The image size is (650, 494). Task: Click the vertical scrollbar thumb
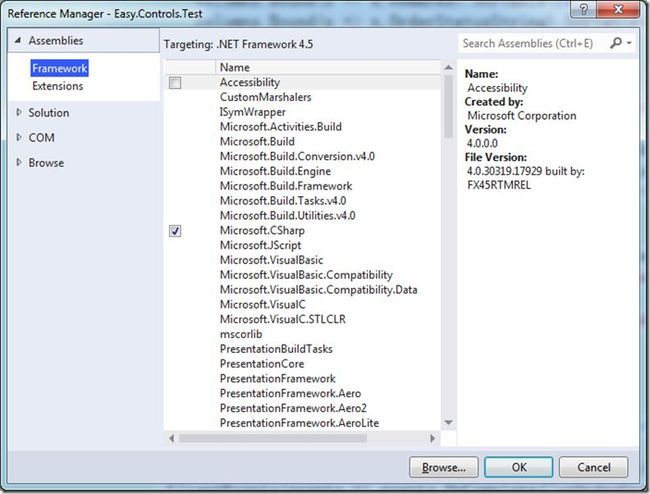448,106
